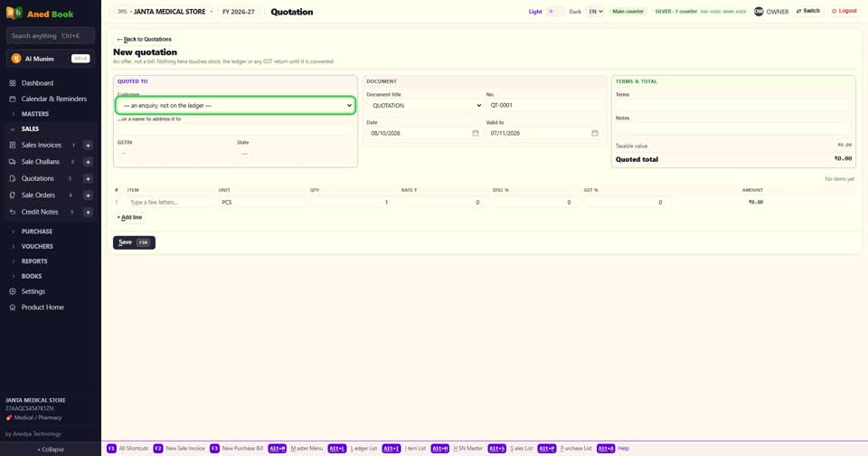Click the Al Munim assistant avatar
This screenshot has width=868, height=456.
click(x=16, y=58)
